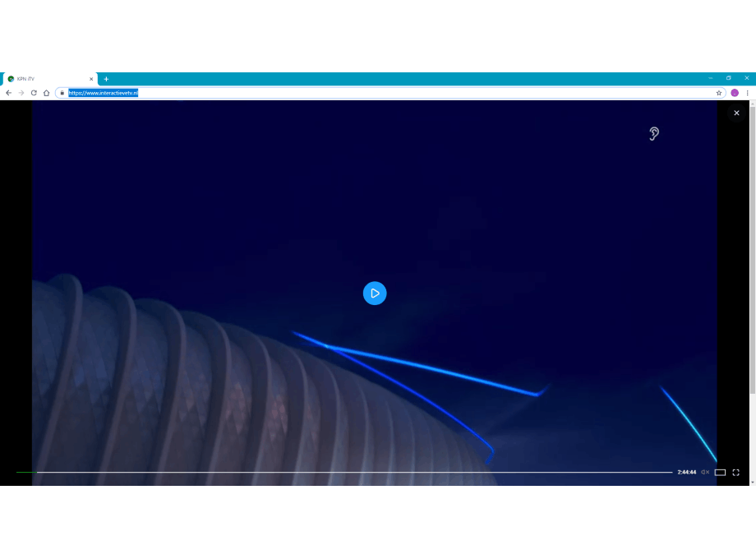Screen dimensions: 756x559
Task: Toggle the theater mode rectangle icon
Action: click(720, 472)
